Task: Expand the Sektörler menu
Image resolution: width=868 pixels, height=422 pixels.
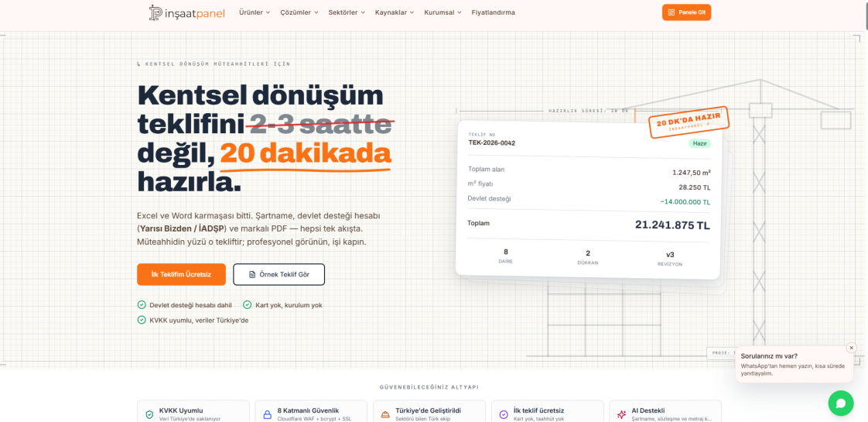Action: [x=347, y=12]
